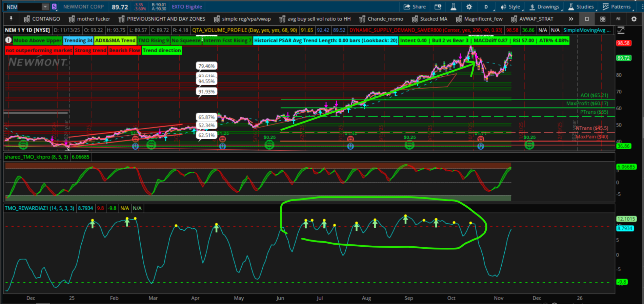This screenshot has height=304, width=644.
Task: Open the Style menu
Action: click(511, 7)
